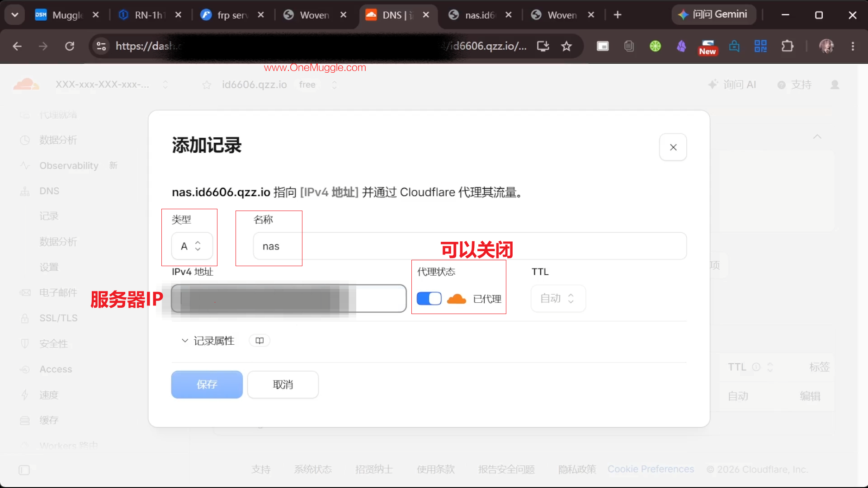Click the QR grid extension icon
868x488 pixels.
coord(760,46)
